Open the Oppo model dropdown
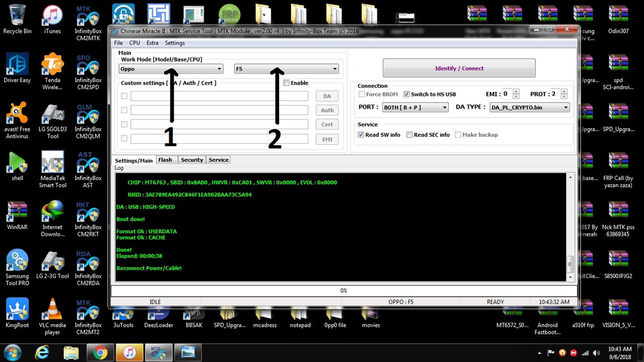The width and height of the screenshot is (644, 362). pyautogui.click(x=171, y=69)
